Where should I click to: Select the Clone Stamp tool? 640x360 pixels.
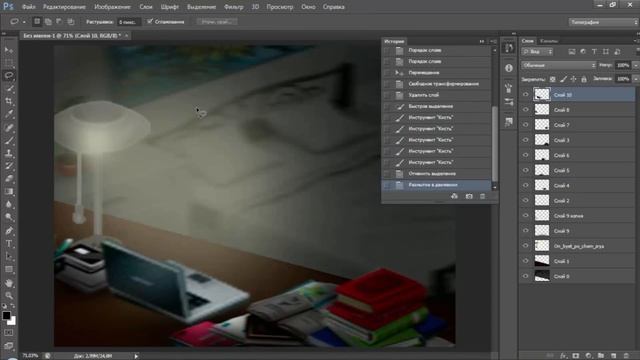(9, 153)
